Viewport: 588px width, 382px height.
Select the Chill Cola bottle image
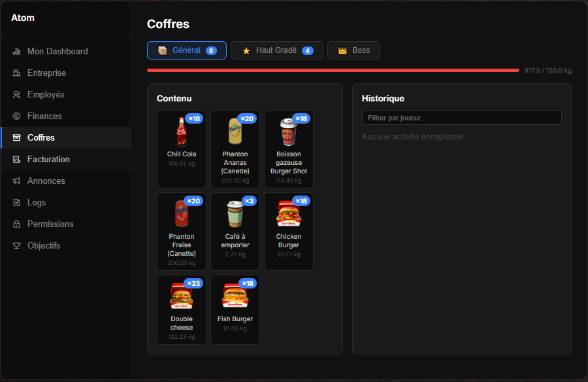point(181,131)
